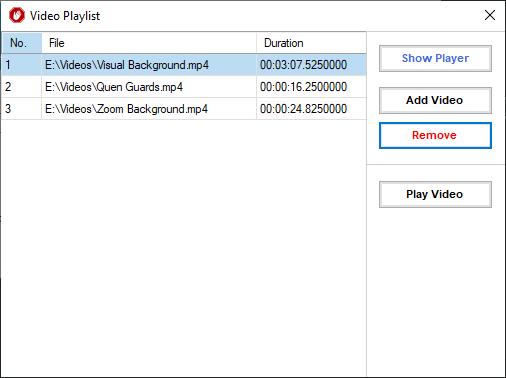Click the File column header
506x378 pixels.
(149, 43)
